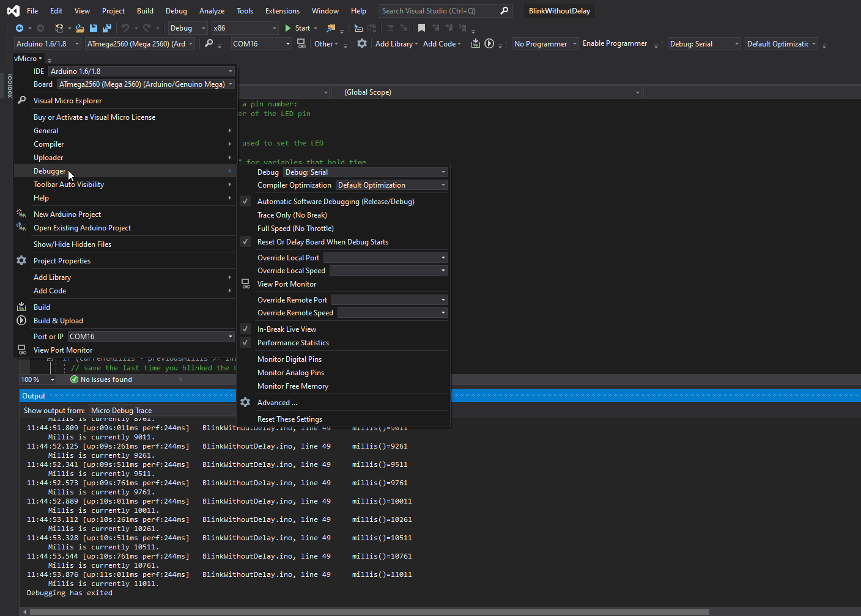Click Show/Hide Hidden Files

(x=125, y=244)
